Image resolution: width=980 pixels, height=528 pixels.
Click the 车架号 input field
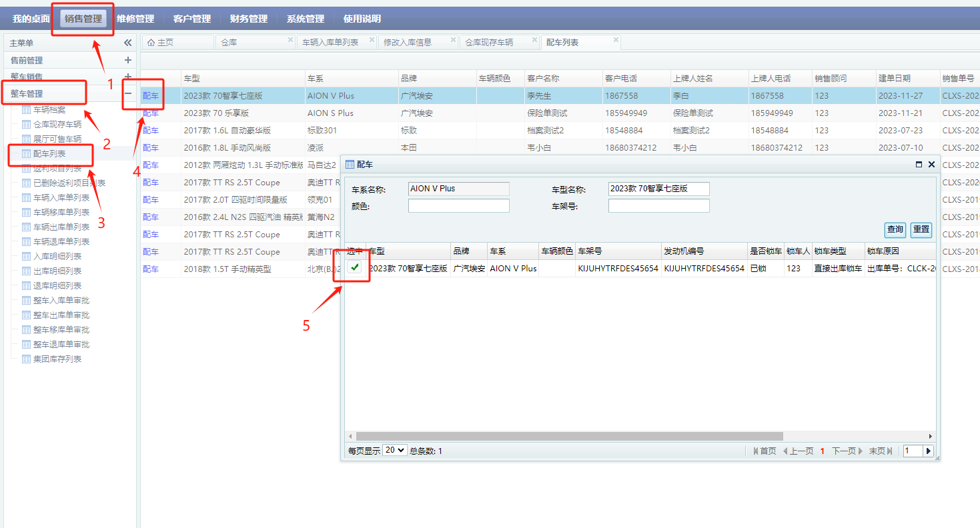(x=658, y=206)
